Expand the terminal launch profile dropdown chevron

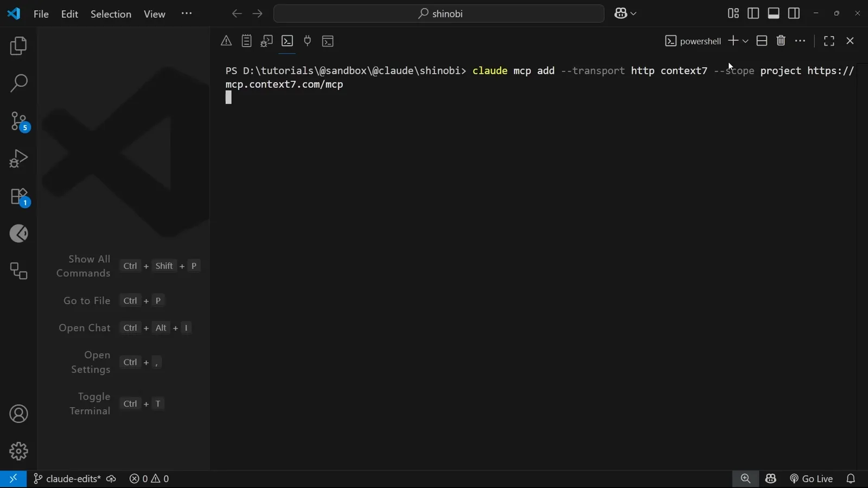745,41
